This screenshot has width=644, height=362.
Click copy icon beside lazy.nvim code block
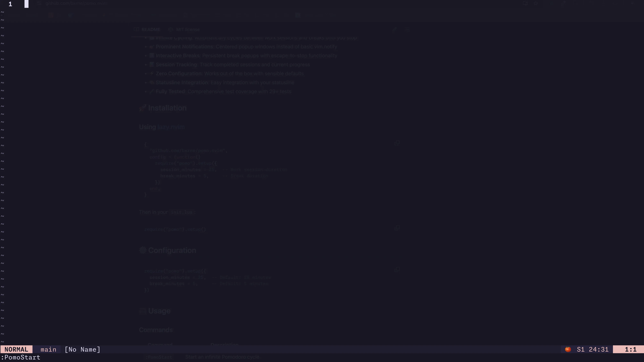pos(397,143)
